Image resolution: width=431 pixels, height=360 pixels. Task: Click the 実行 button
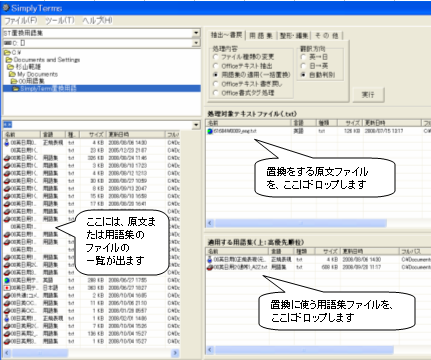[x=368, y=95]
